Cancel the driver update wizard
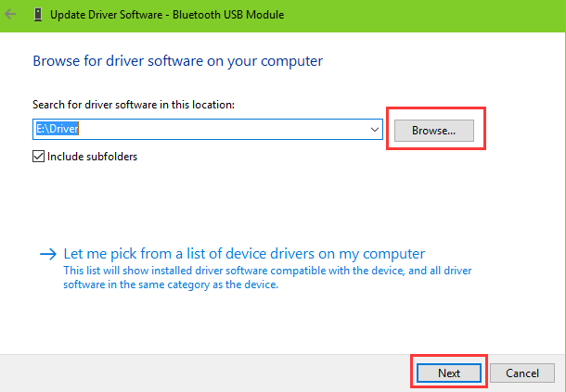The image size is (566, 392). pyautogui.click(x=522, y=373)
